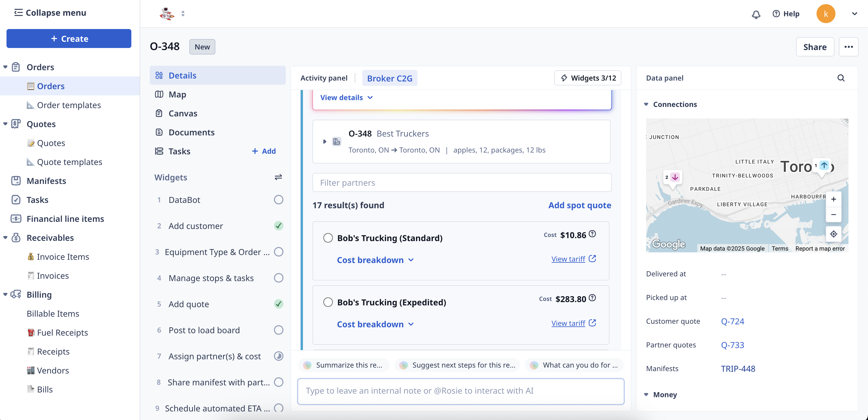Click the notifications bell icon
This screenshot has width=868, height=420.
click(x=756, y=14)
